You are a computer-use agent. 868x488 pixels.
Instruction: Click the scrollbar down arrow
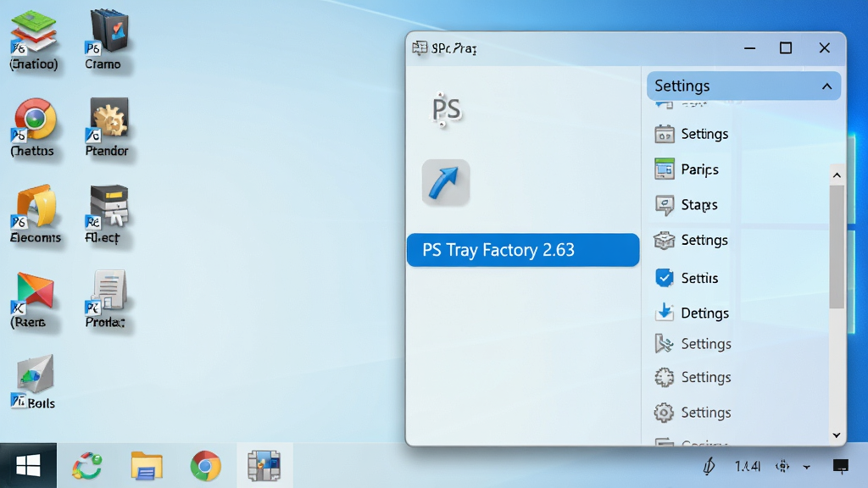click(837, 435)
